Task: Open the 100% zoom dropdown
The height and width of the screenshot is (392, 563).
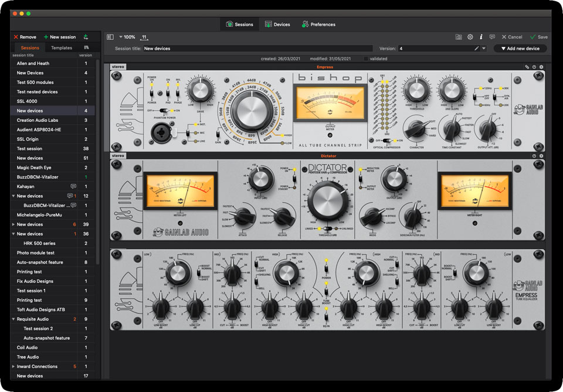Action: pos(127,37)
